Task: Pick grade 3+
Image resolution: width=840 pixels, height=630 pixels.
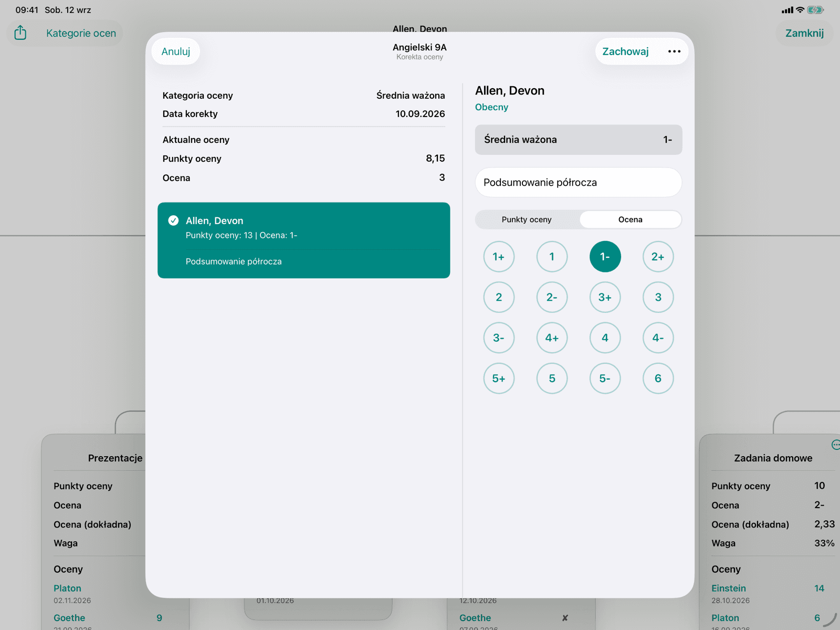Action: pyautogui.click(x=605, y=297)
